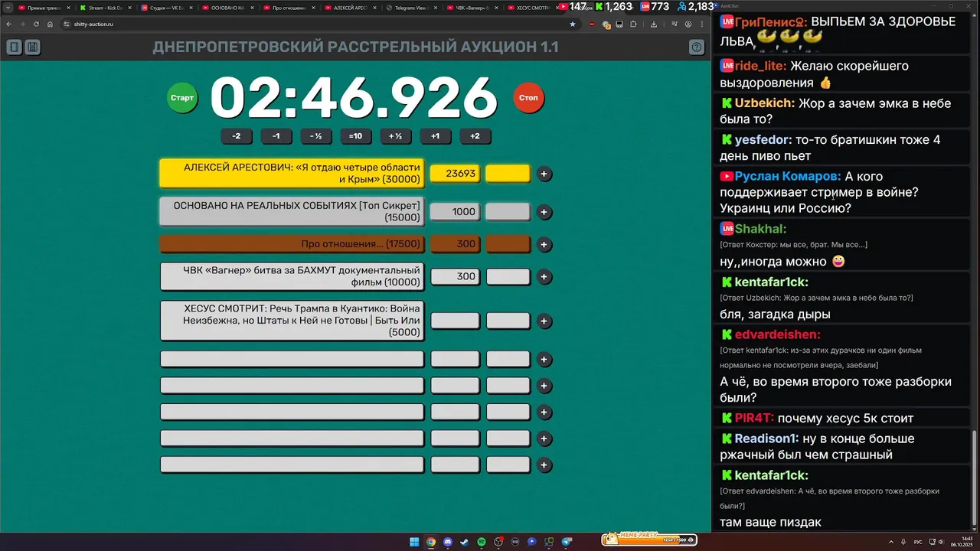Click the browser home icon
Image resolution: width=980 pixels, height=551 pixels.
[50, 24]
